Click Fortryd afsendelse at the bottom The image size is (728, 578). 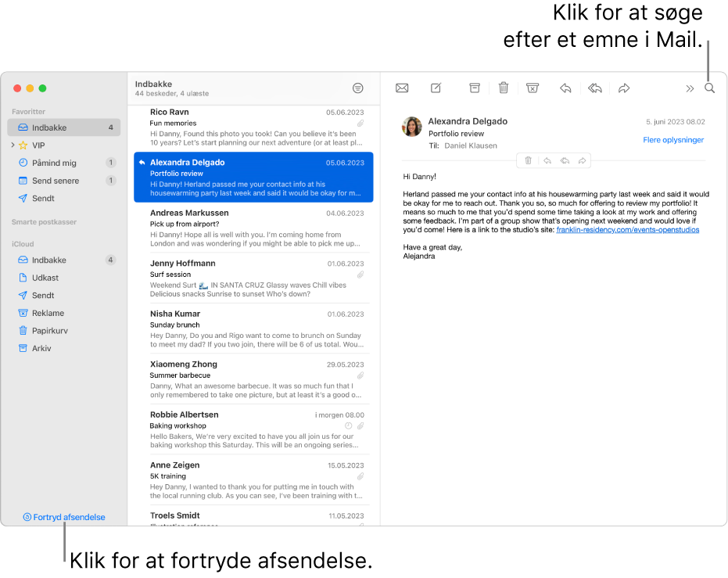[x=64, y=516]
